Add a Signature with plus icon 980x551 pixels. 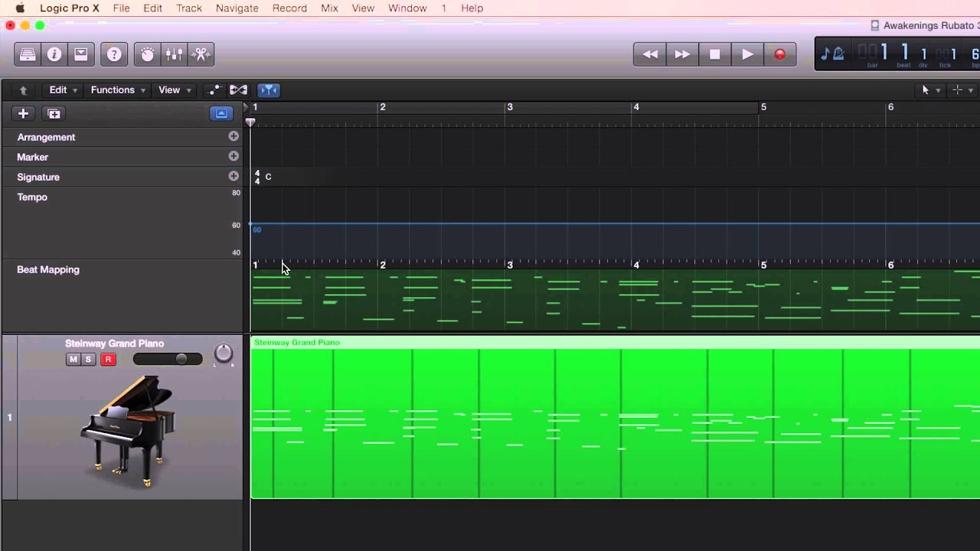(234, 176)
